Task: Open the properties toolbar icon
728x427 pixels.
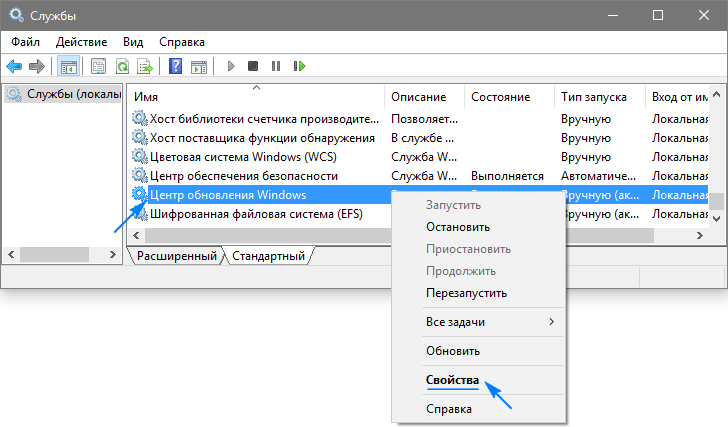Action: 98,67
